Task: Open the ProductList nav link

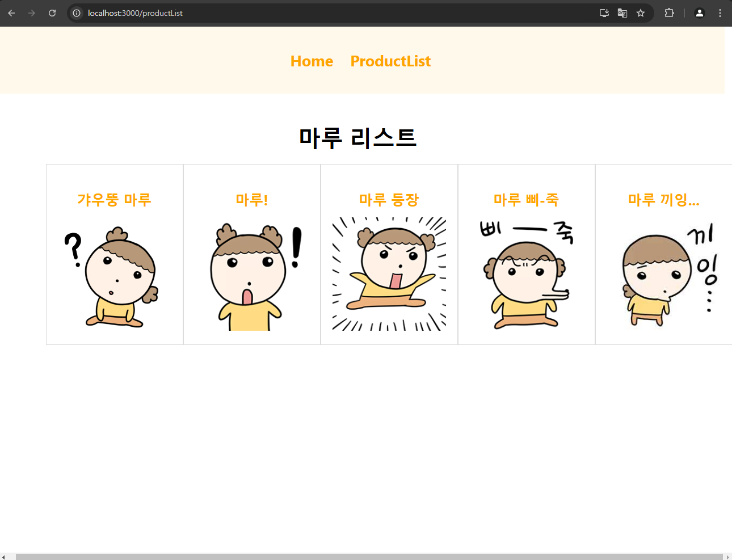Action: 390,61
